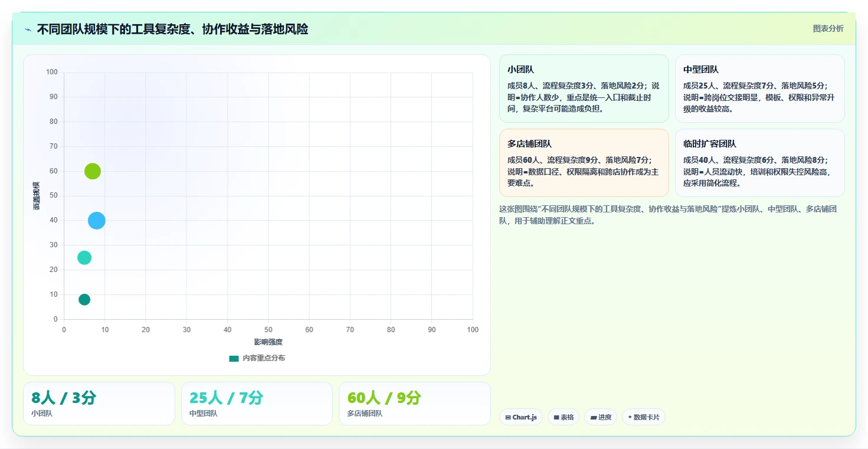Viewport: 868px width, 449px height.
Task: Click the icon in the 表格 tag
Action: coord(556,417)
